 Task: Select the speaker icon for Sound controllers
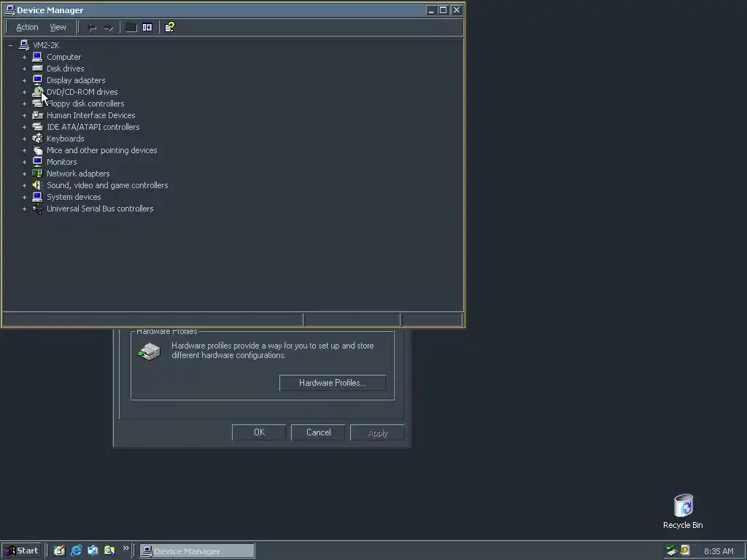pyautogui.click(x=38, y=184)
